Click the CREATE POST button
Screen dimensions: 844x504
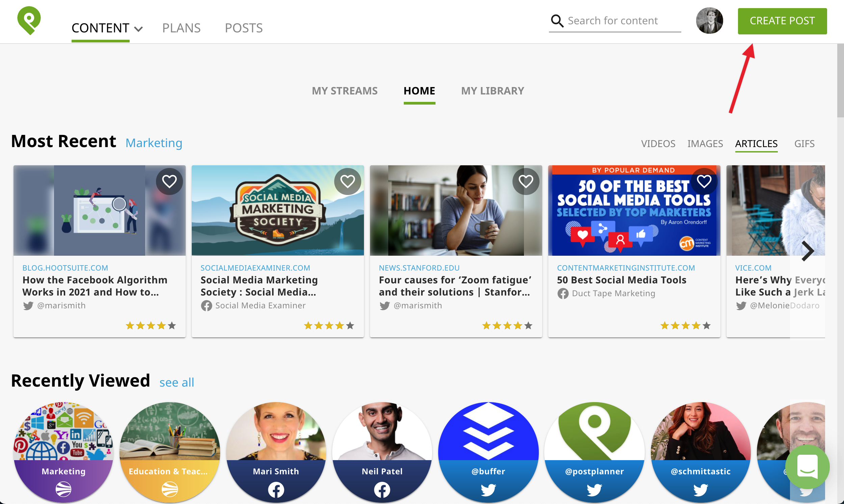782,21
